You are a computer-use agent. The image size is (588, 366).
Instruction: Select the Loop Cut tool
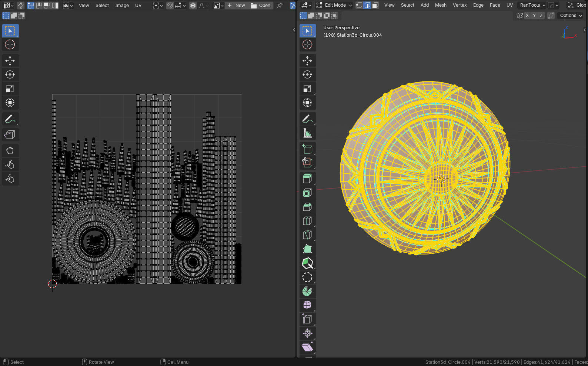(307, 221)
